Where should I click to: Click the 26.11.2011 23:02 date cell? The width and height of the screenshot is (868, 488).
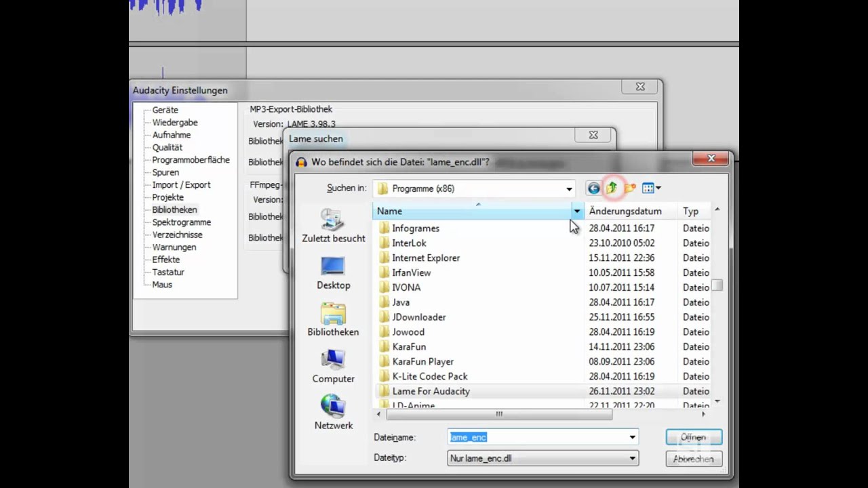[622, 391]
